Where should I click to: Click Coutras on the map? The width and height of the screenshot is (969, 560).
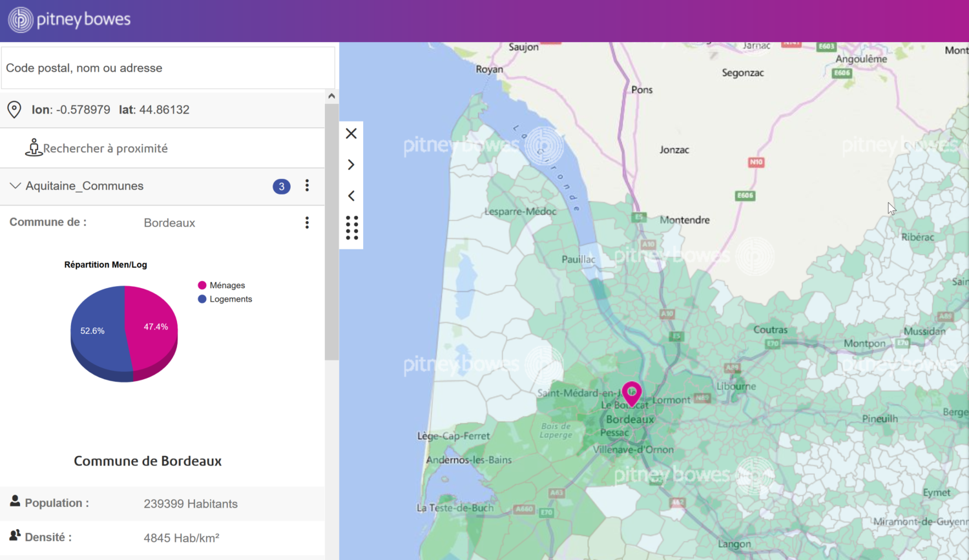pyautogui.click(x=771, y=329)
